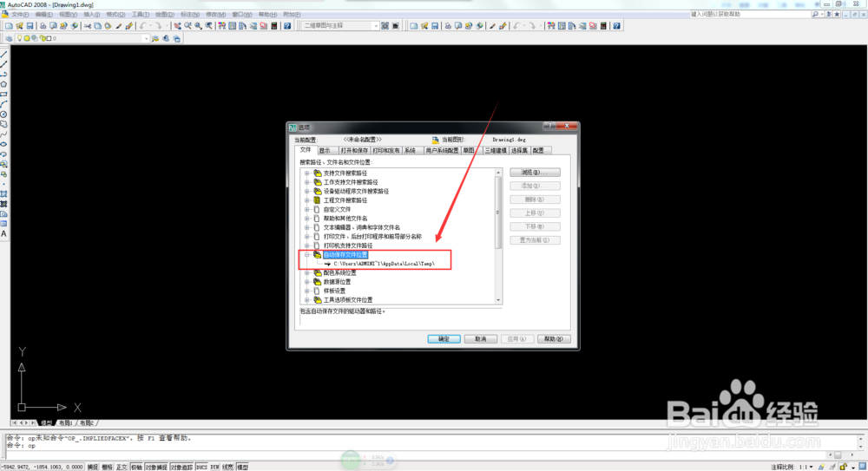Click the 浏览 browse button
The image size is (868, 471).
click(535, 172)
